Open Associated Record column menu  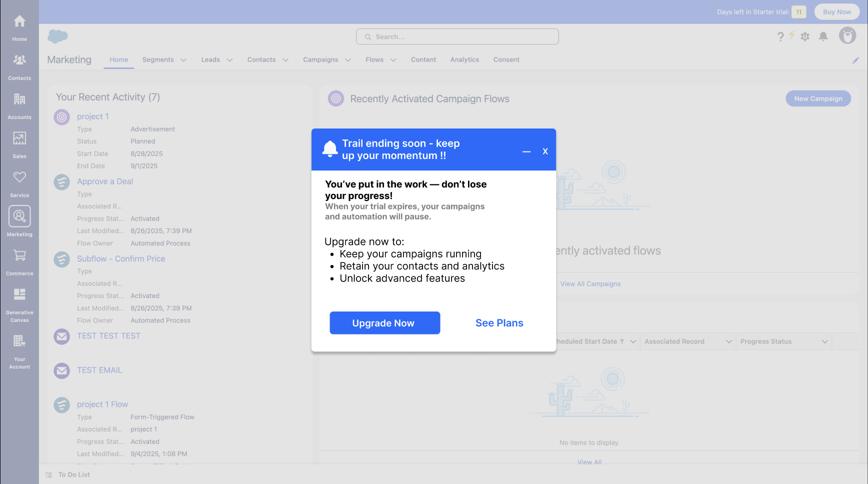[729, 341]
